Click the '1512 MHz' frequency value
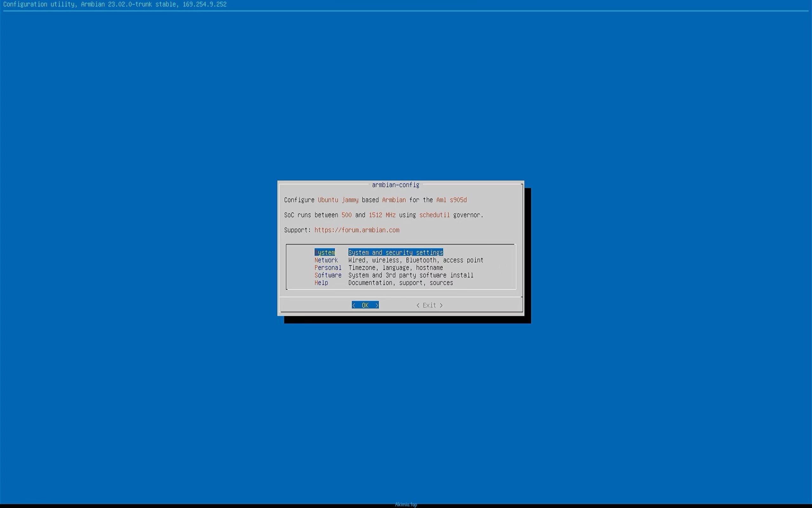Viewport: 812px width, 508px height. point(382,215)
